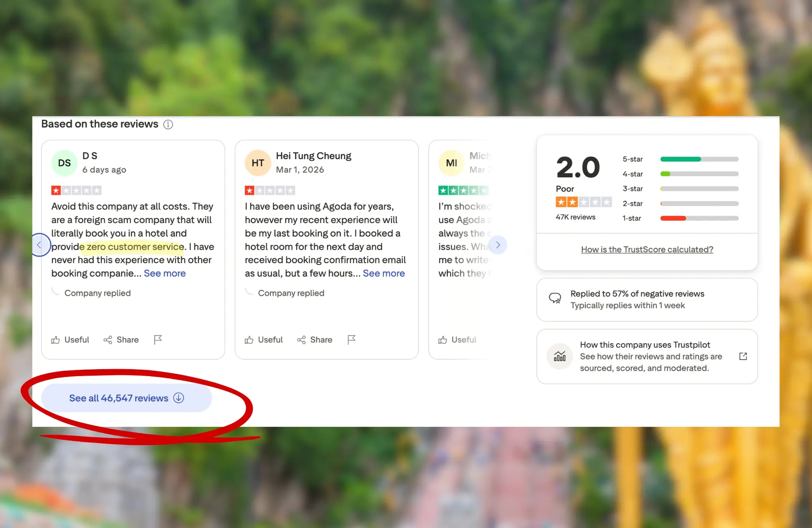Click the thumbs-up icon on D S review

[x=56, y=340]
